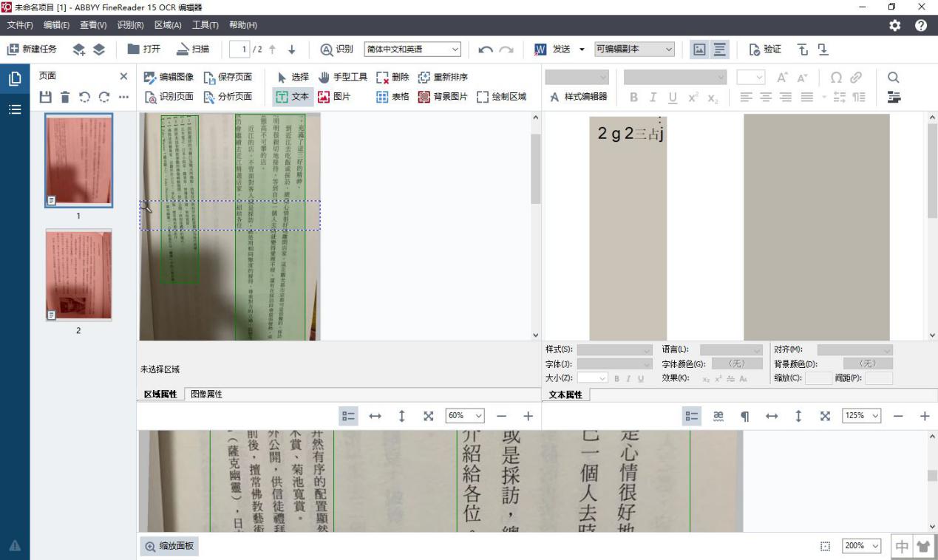
Task: Click the 验证 verify button
Action: (x=765, y=49)
